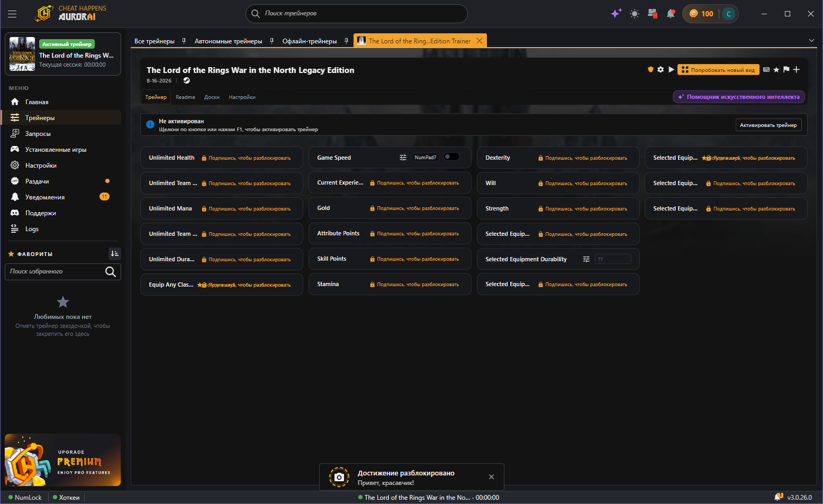Click the play icon to launch the game

coord(671,69)
